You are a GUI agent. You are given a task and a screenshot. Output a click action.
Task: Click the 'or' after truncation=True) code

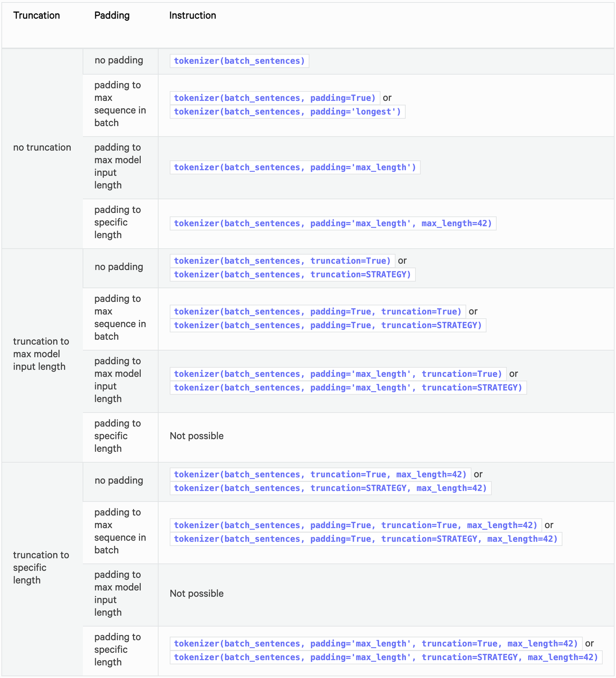[402, 261]
